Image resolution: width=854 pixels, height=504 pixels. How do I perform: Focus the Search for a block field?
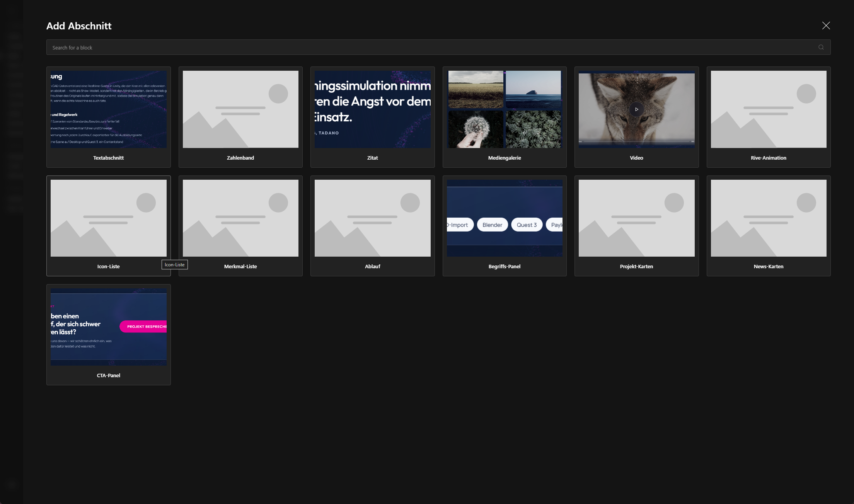438,47
